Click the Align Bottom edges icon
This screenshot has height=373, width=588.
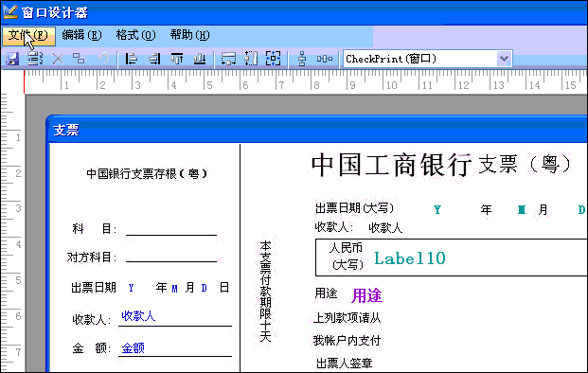(x=200, y=59)
